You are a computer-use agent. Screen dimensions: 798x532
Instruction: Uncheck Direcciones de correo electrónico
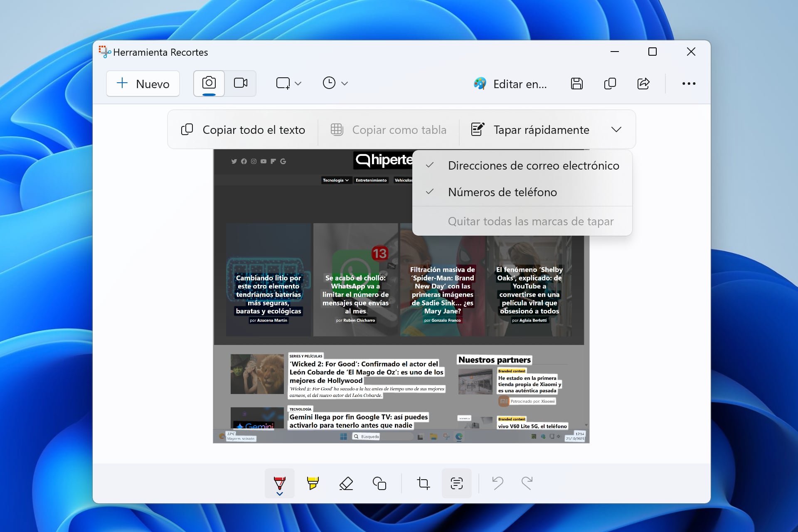[x=533, y=165]
